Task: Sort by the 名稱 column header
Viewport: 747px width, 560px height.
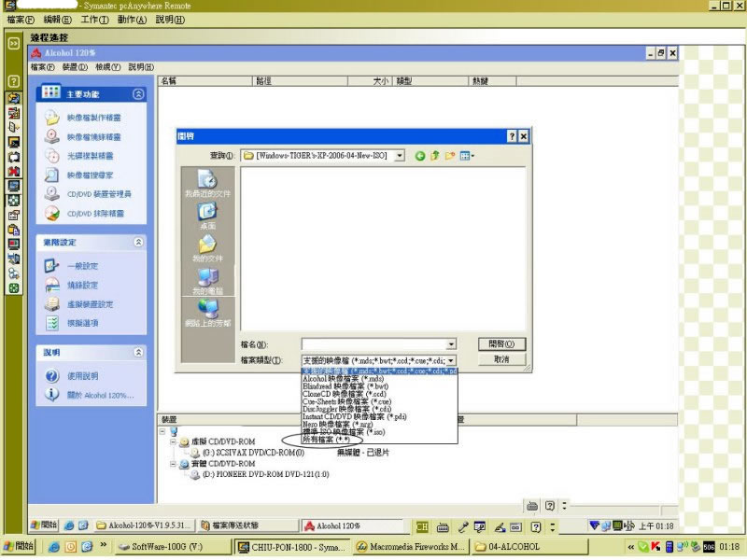Action: (x=204, y=81)
